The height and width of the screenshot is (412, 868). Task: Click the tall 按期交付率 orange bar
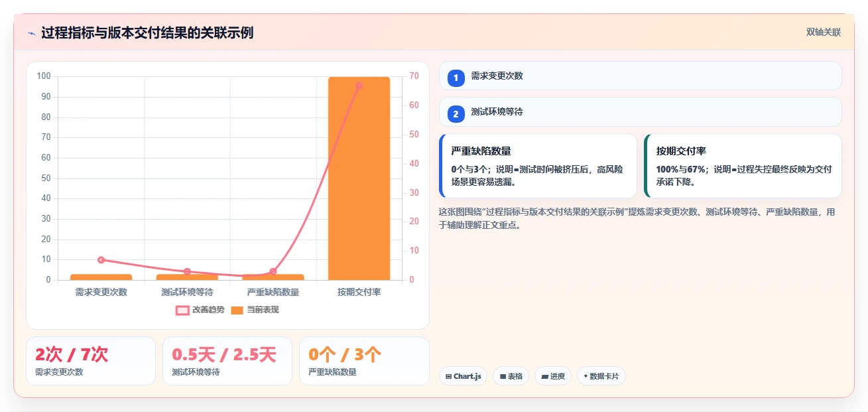[x=359, y=178]
